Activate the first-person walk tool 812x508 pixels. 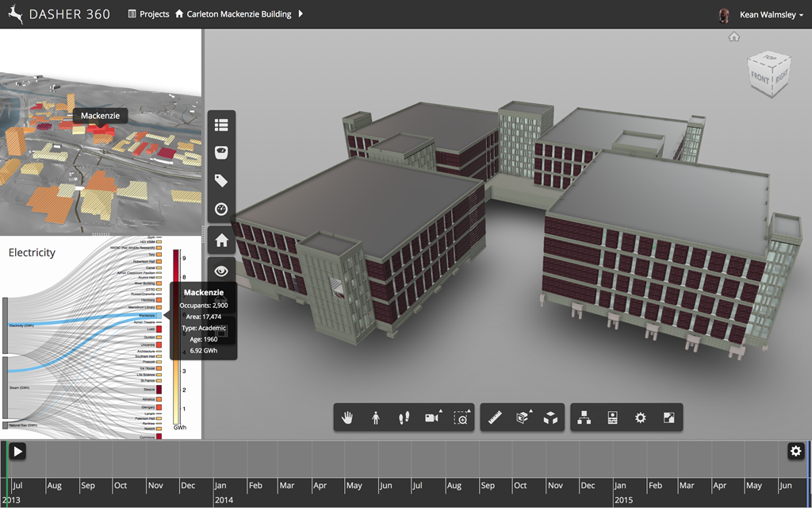[x=376, y=418]
